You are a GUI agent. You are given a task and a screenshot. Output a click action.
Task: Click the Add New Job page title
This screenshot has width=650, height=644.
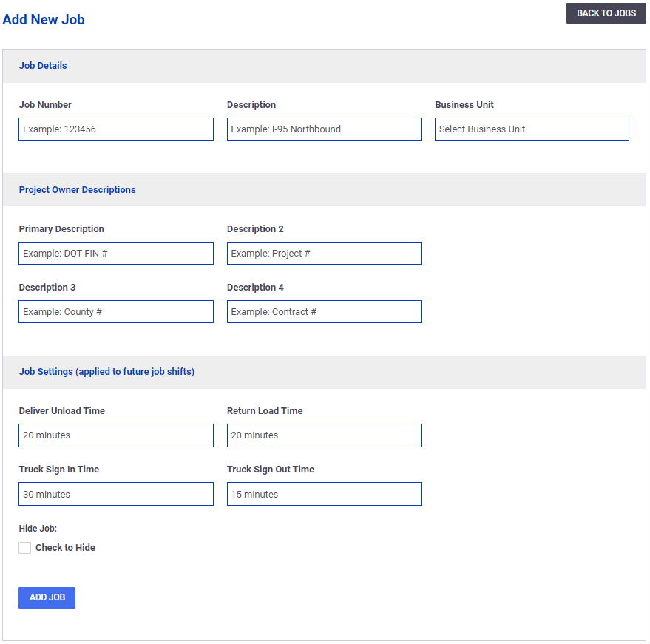click(x=44, y=19)
